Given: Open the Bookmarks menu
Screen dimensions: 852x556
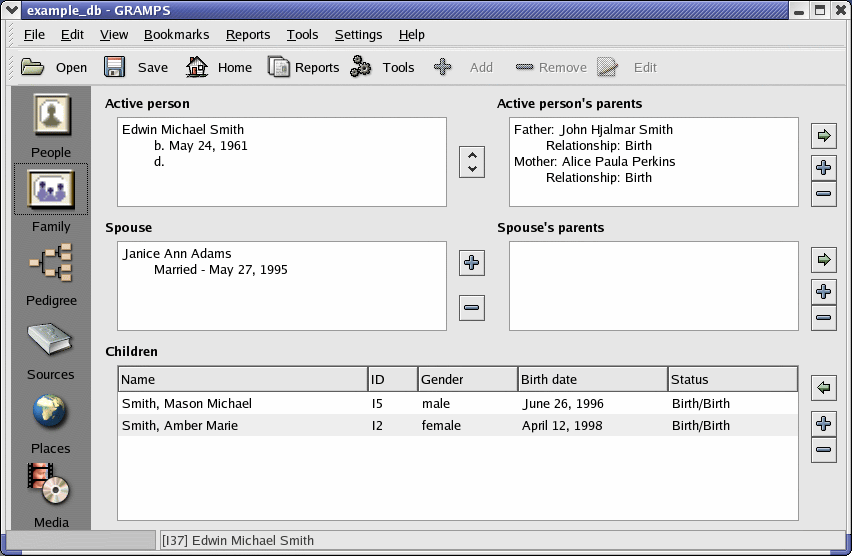Looking at the screenshot, I should click(176, 35).
